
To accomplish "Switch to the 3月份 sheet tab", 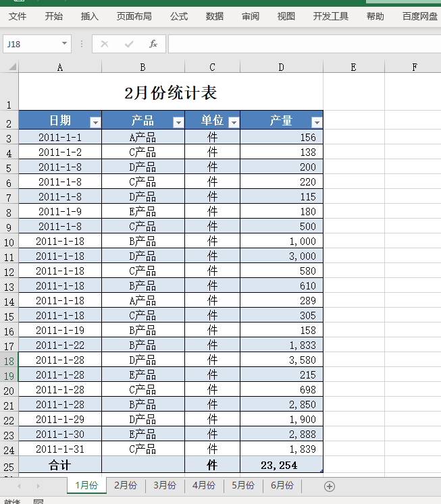I will pyautogui.click(x=165, y=485).
